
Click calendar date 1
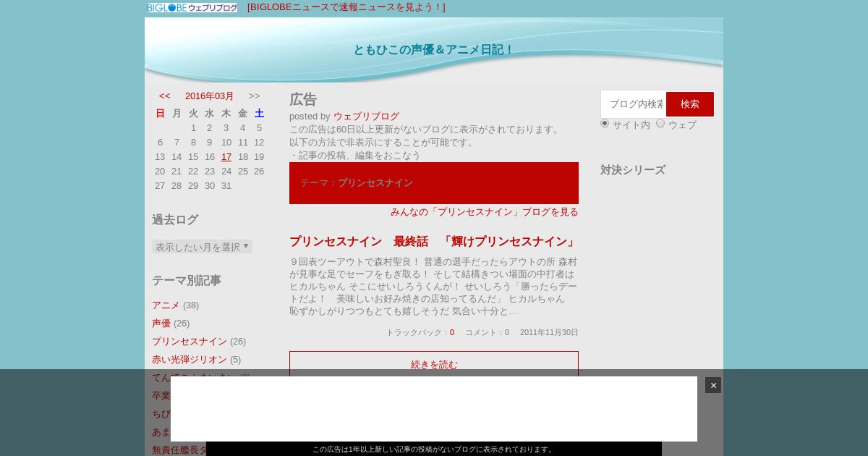click(193, 127)
